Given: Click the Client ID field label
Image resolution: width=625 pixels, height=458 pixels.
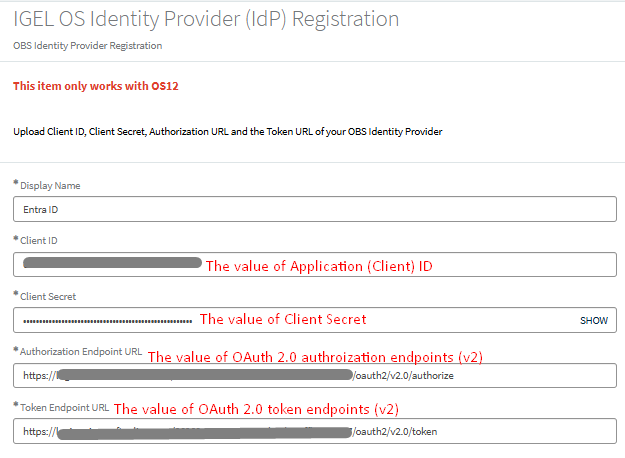Looking at the screenshot, I should [40, 241].
